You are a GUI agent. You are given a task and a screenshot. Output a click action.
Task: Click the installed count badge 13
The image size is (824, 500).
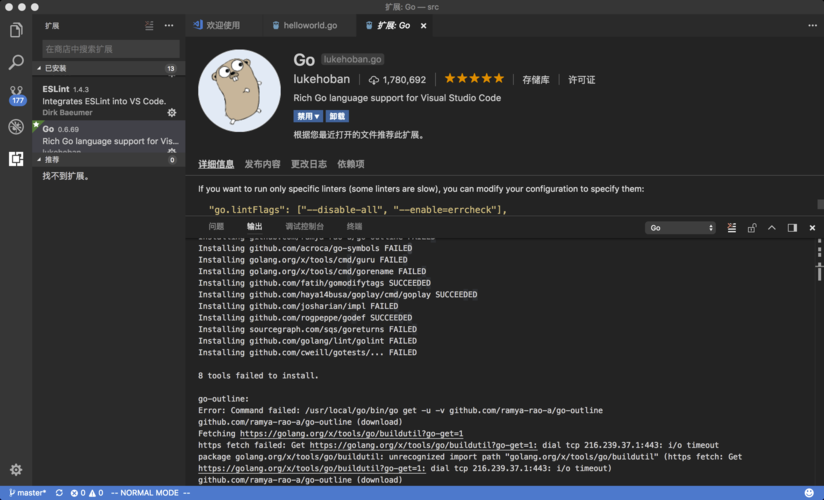pos(171,68)
